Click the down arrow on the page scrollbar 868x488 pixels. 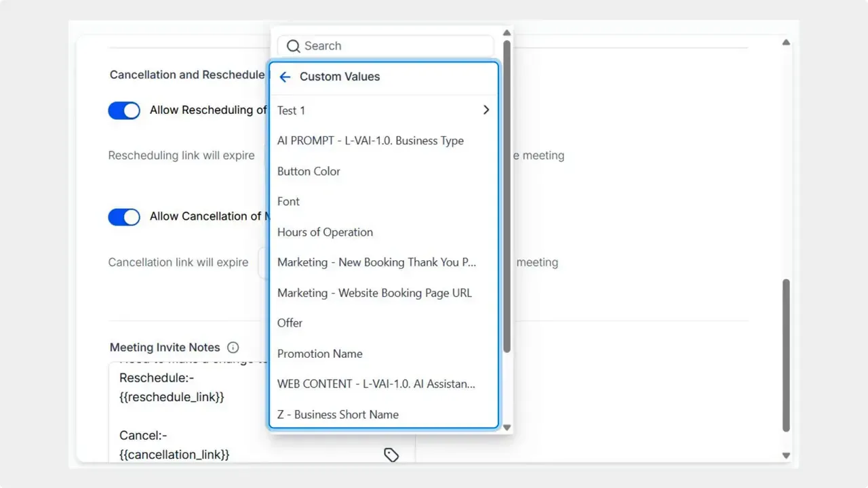pyautogui.click(x=786, y=455)
